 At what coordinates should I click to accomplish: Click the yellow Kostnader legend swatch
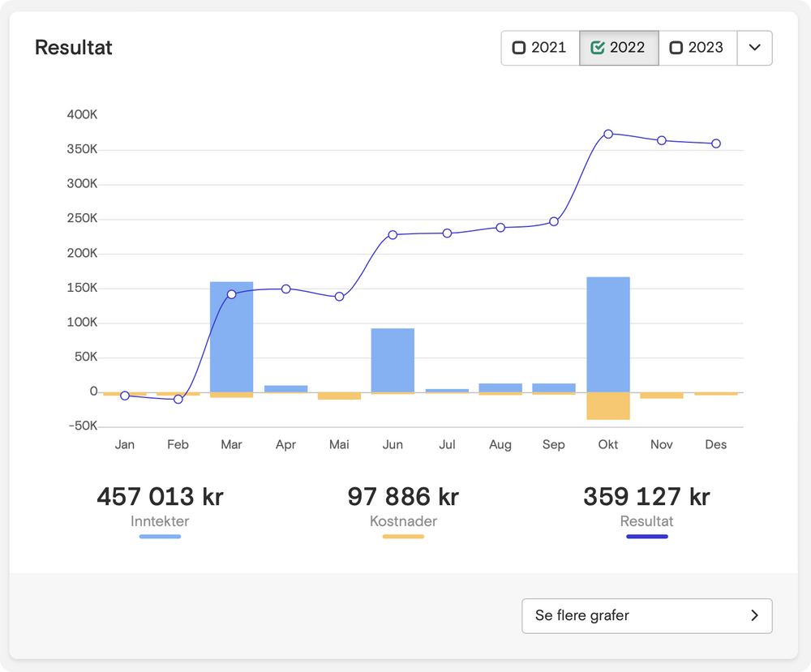(403, 537)
